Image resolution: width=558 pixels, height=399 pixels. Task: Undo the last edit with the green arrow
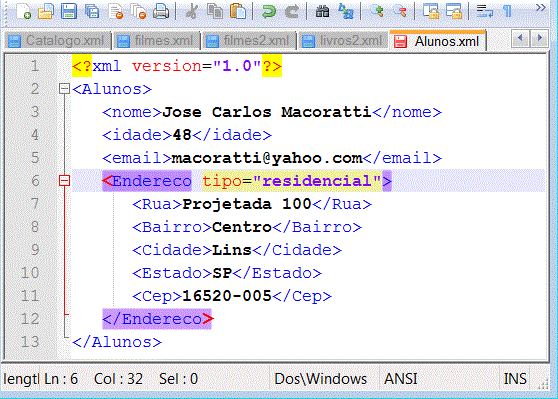click(269, 11)
